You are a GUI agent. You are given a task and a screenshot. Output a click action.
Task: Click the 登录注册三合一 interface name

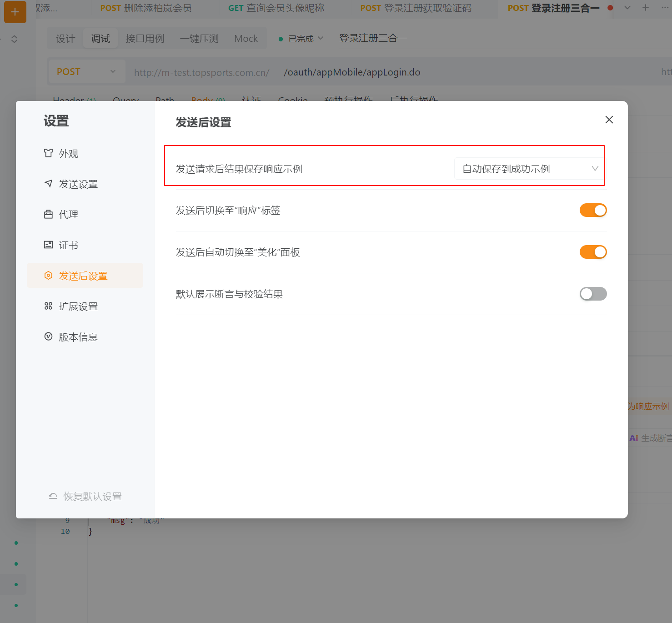373,39
